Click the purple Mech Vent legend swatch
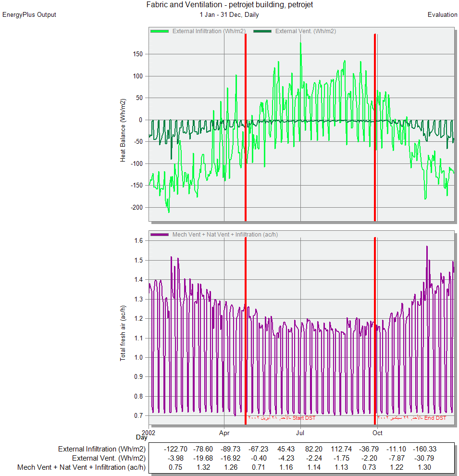Image resolution: width=459 pixels, height=476 pixels. pos(159,235)
